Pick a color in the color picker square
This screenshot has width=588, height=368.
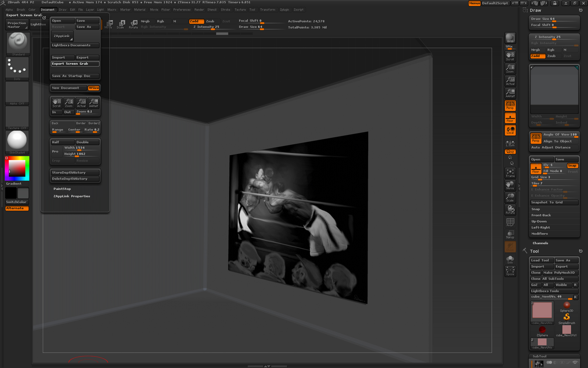click(17, 169)
